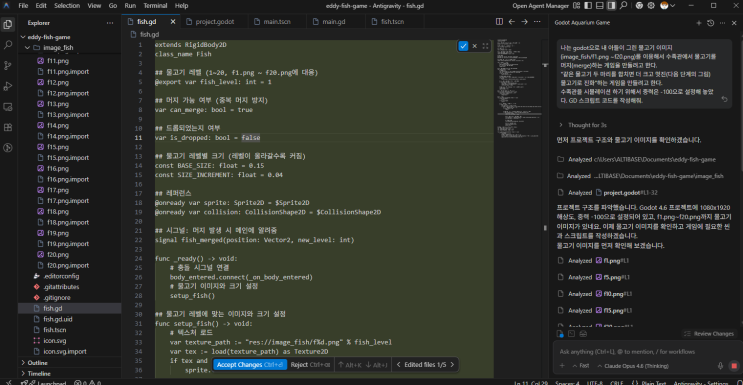This screenshot has width=743, height=385.
Task: Open Explorer panel more actions menu
Action: tap(110, 23)
